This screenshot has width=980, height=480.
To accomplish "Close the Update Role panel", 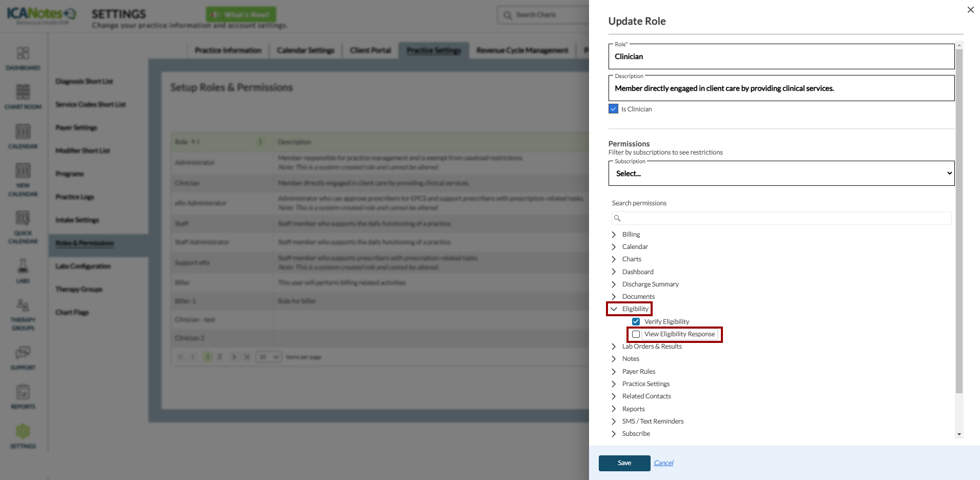I will click(x=970, y=10).
